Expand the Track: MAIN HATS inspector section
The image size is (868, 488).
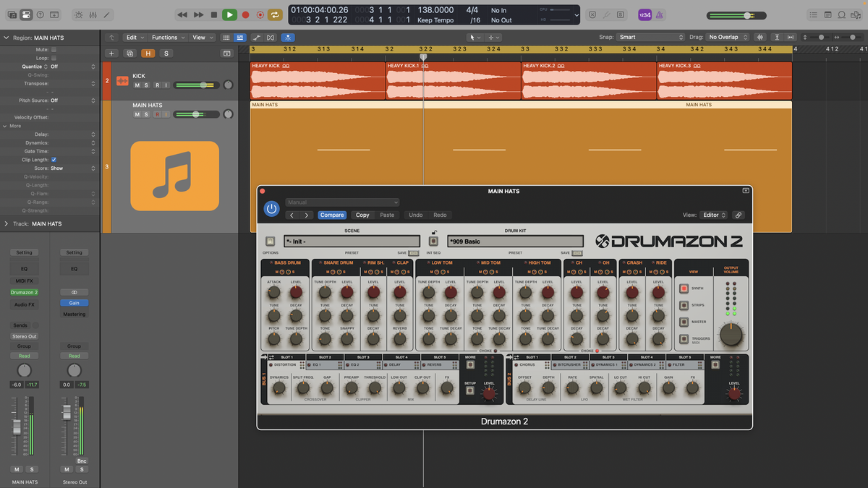point(7,224)
